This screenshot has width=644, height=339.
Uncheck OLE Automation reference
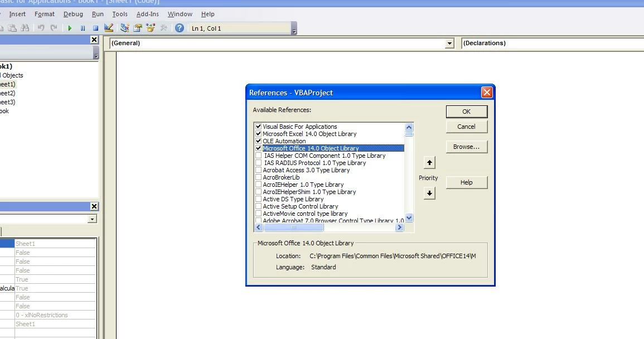click(x=258, y=141)
